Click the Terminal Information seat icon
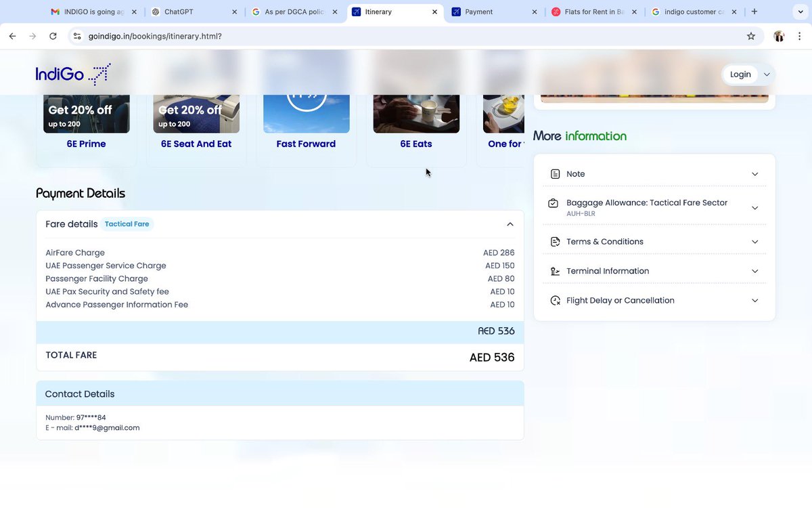 (x=555, y=271)
